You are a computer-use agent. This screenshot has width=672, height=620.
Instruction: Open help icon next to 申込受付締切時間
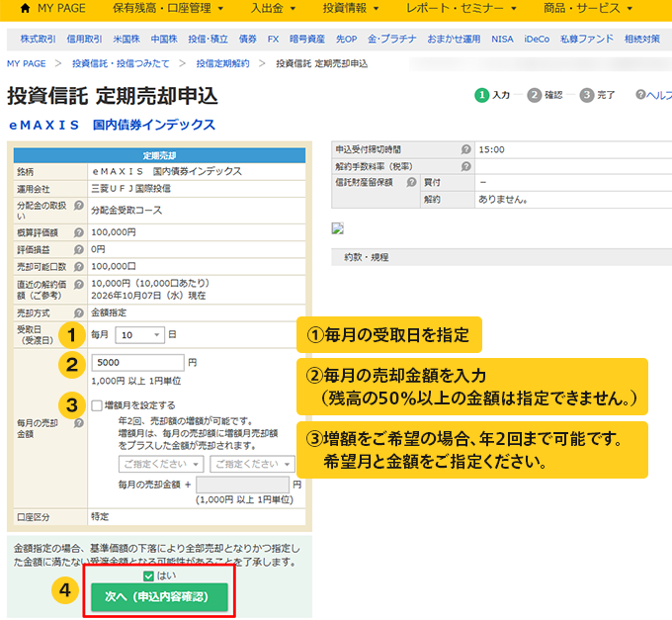(x=465, y=149)
